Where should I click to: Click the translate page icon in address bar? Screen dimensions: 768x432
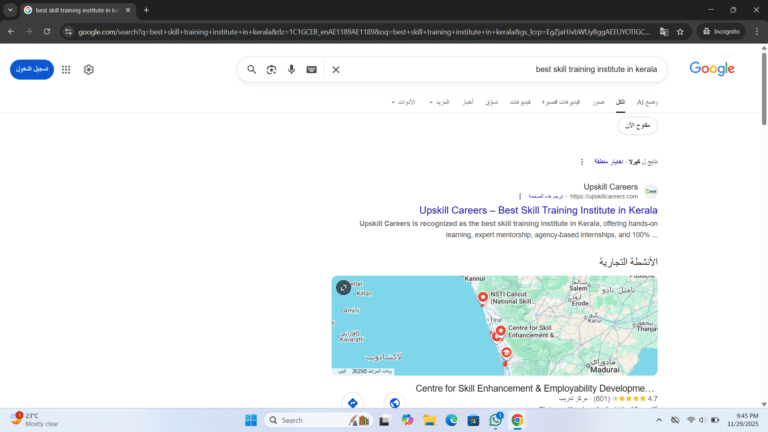664,31
